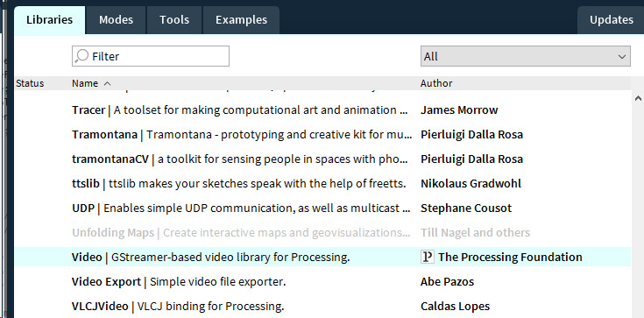Click the magnifier icon in Filter box

(82, 56)
